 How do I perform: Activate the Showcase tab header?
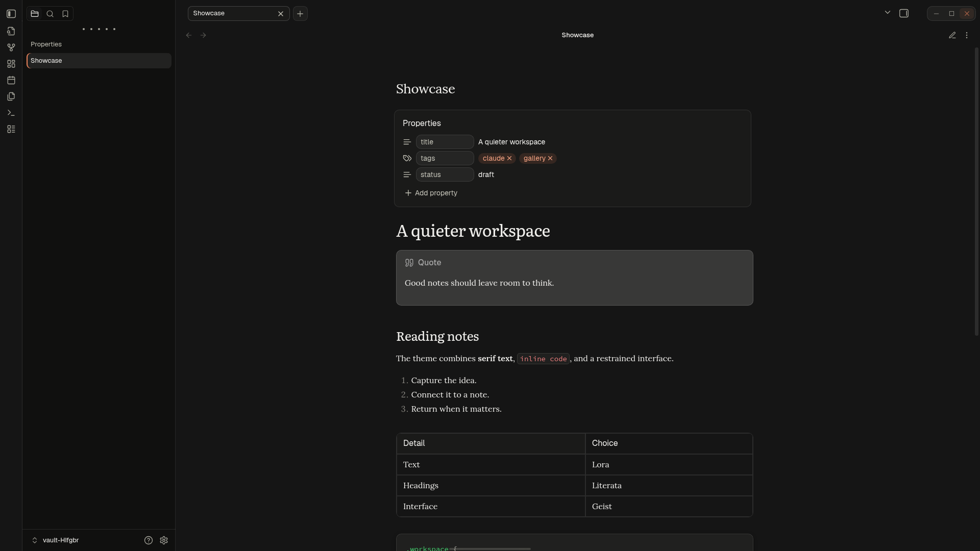pyautogui.click(x=238, y=13)
